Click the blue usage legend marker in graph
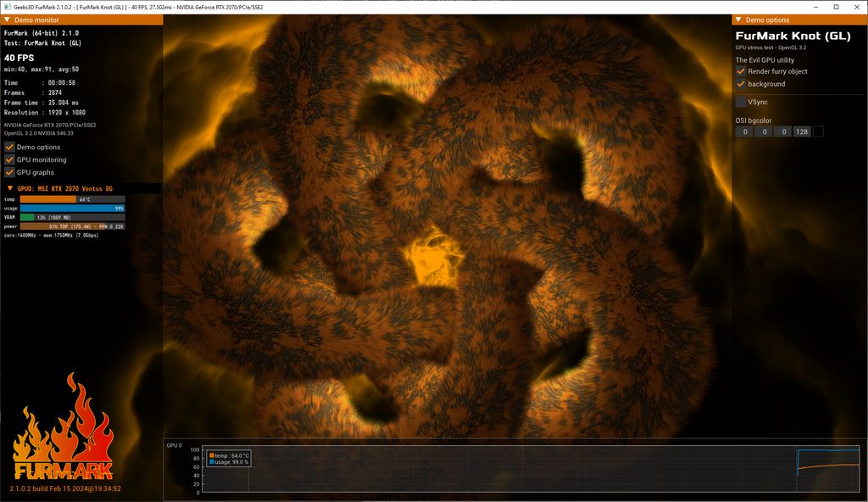Image resolution: width=868 pixels, height=502 pixels. point(211,462)
